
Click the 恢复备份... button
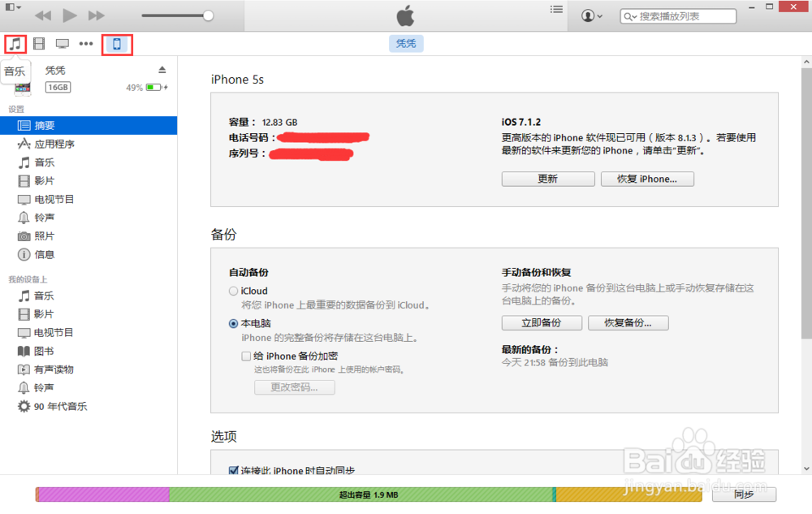click(x=628, y=323)
